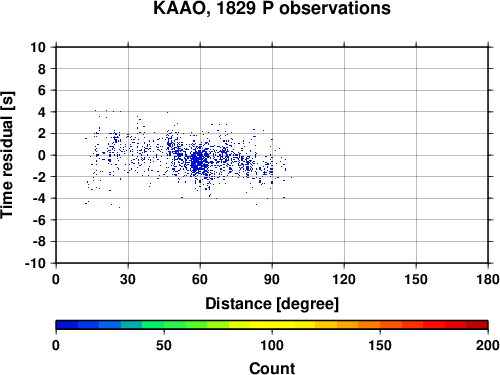500x375 pixels.
Task: Click the colorbar tick label 200
Action: click(488, 345)
